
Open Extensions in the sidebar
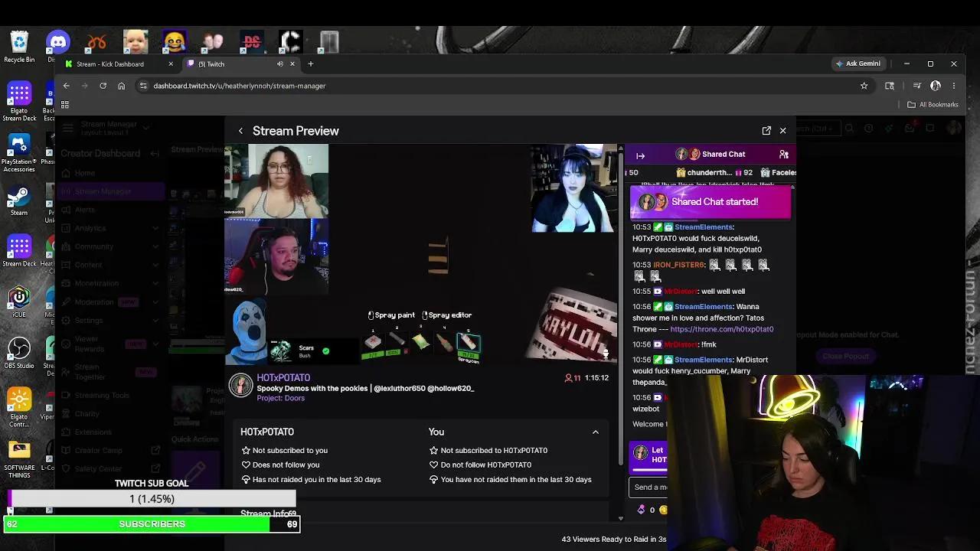pos(94,432)
